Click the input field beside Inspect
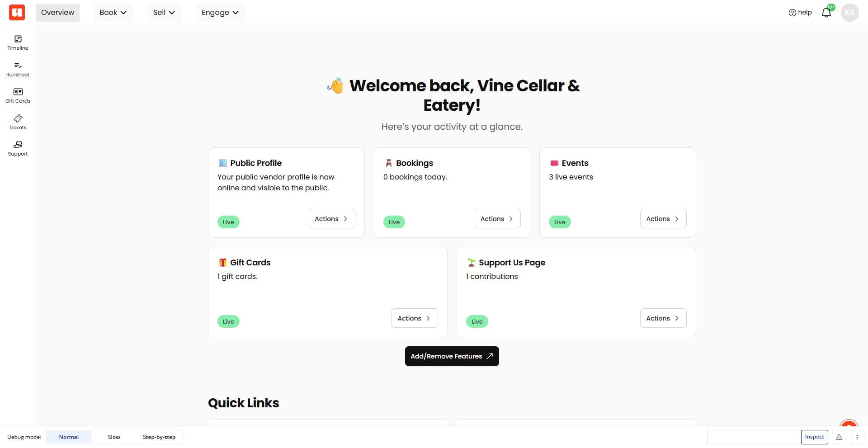Image resolution: width=868 pixels, height=448 pixels. tap(754, 437)
